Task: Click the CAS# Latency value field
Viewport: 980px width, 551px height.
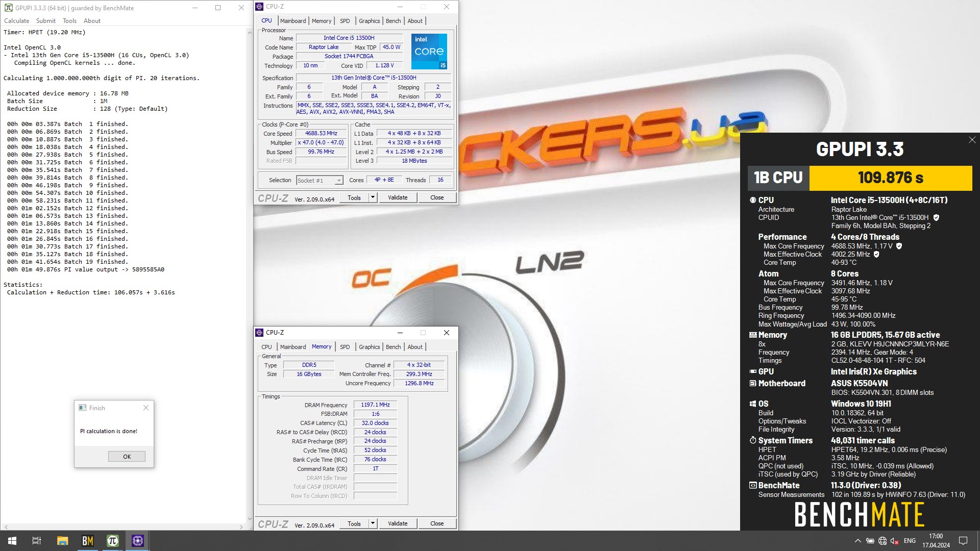Action: tap(375, 423)
